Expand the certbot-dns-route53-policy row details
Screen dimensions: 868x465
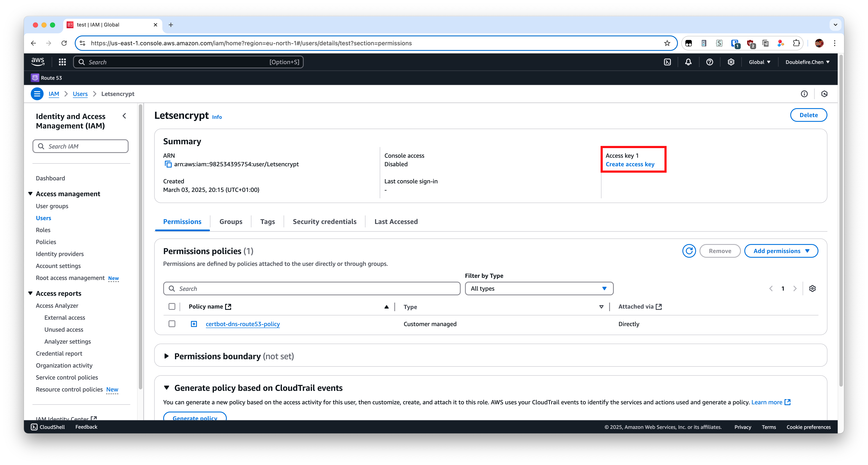pyautogui.click(x=194, y=324)
